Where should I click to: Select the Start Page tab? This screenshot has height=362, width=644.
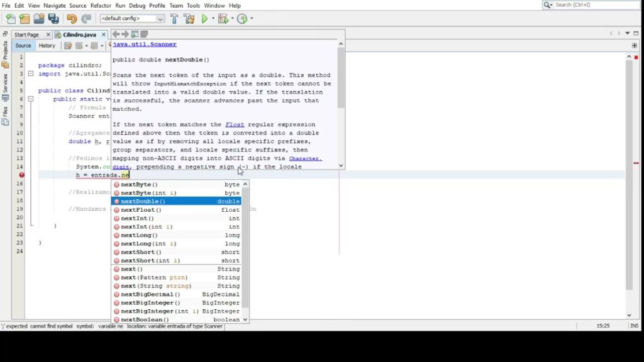coord(26,35)
